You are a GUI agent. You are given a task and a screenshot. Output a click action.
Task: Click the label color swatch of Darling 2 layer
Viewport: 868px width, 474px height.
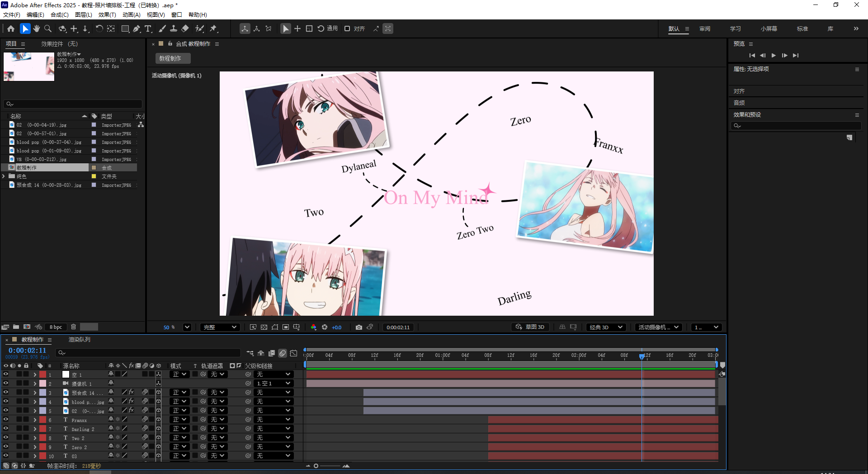point(42,429)
